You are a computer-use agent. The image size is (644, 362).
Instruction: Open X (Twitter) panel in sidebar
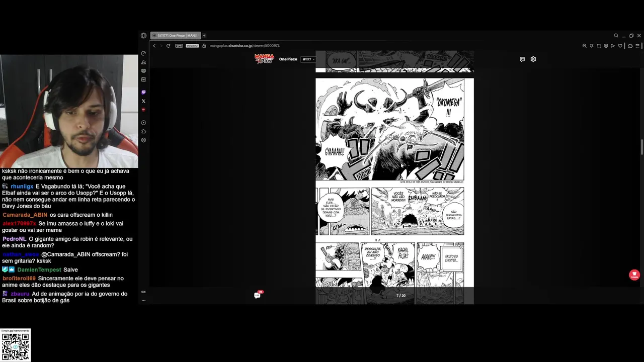(143, 101)
